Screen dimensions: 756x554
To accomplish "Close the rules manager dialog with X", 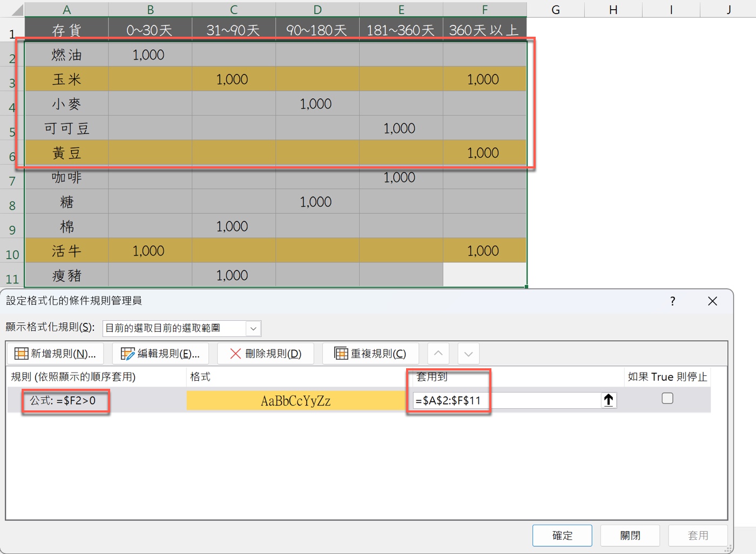I will [x=713, y=301].
